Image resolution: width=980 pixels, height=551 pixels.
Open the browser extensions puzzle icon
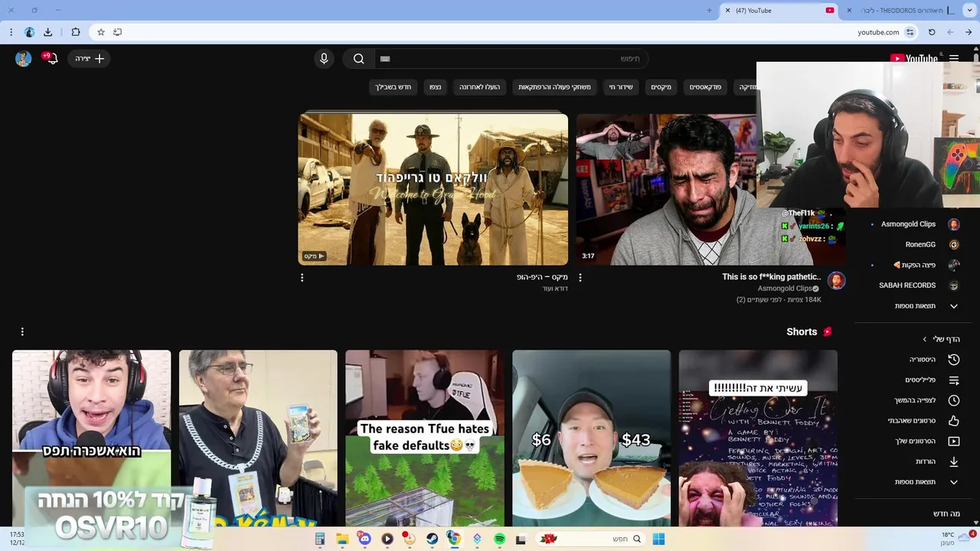pyautogui.click(x=76, y=32)
